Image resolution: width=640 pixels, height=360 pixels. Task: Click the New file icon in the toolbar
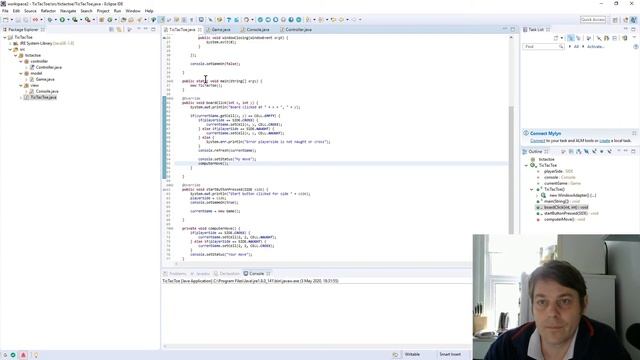coord(5,20)
